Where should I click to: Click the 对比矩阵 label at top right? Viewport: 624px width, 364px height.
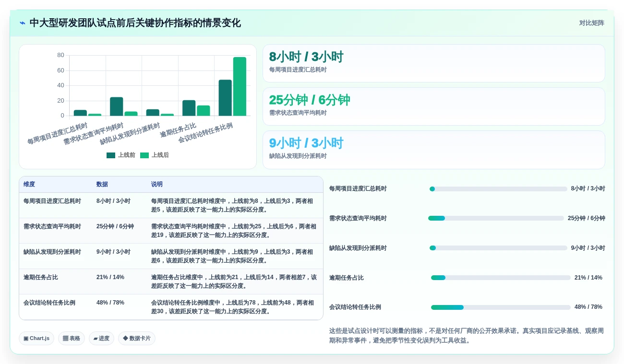591,23
